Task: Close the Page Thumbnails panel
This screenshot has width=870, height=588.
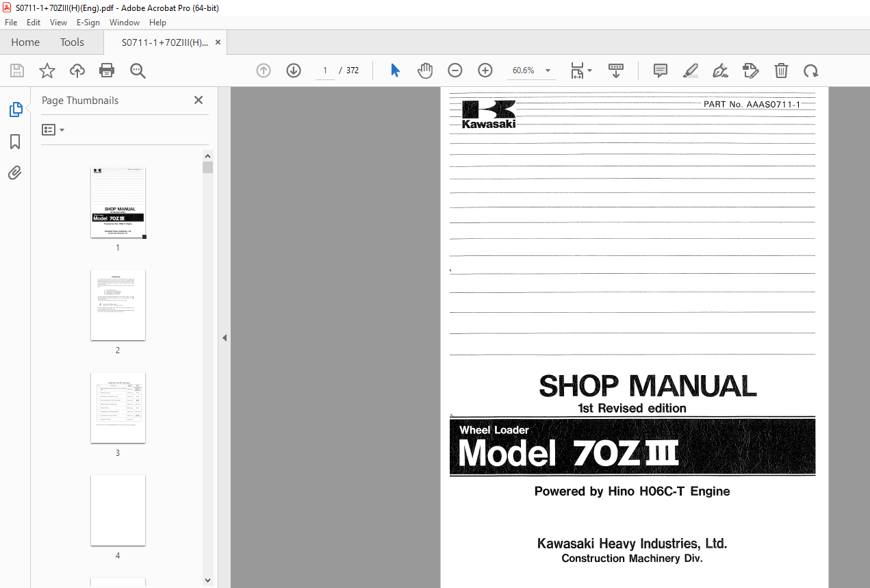Action: [199, 100]
